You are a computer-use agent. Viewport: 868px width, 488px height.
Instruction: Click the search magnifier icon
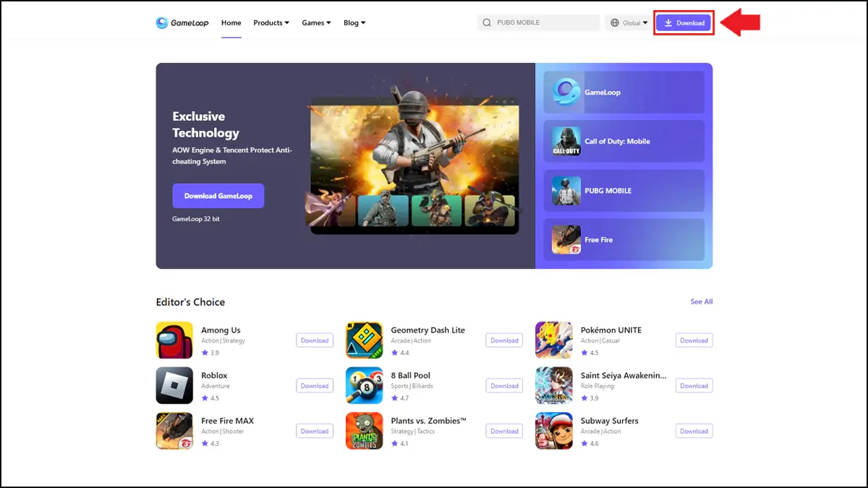pyautogui.click(x=487, y=22)
